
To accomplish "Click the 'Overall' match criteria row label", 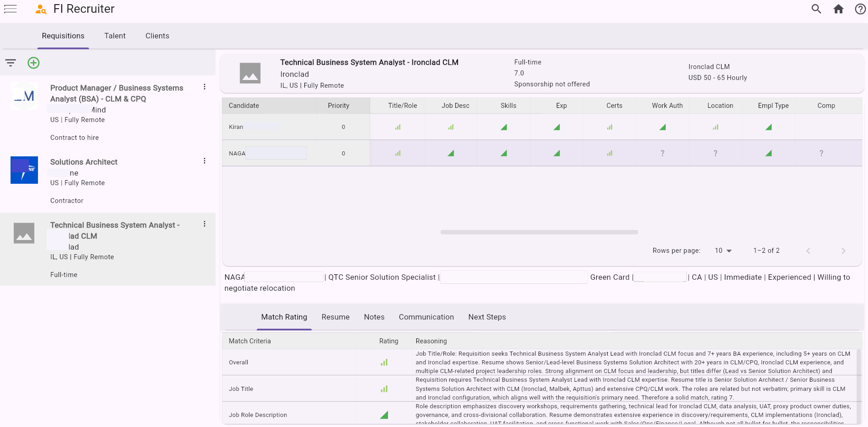I will (x=238, y=363).
